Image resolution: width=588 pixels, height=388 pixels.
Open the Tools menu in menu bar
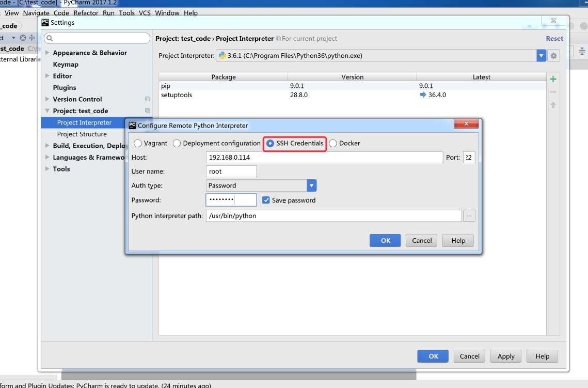pyautogui.click(x=127, y=13)
